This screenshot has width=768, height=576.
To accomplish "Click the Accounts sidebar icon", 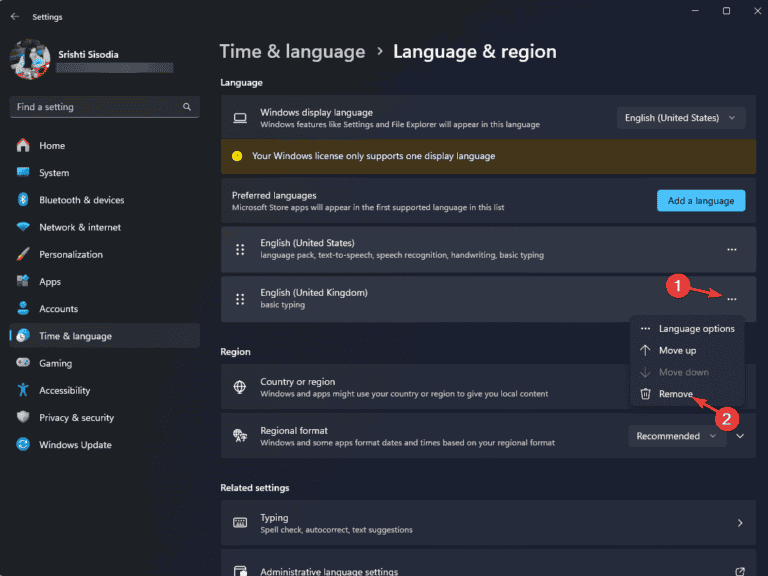I will click(23, 308).
